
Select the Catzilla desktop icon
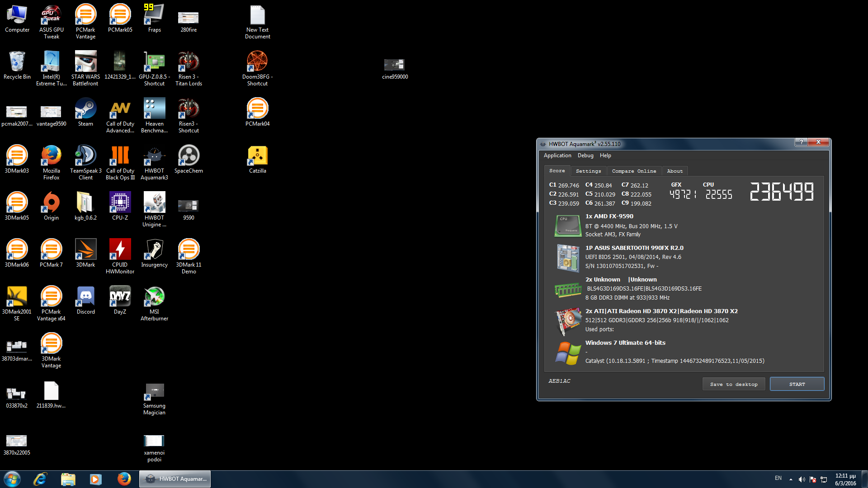257,159
